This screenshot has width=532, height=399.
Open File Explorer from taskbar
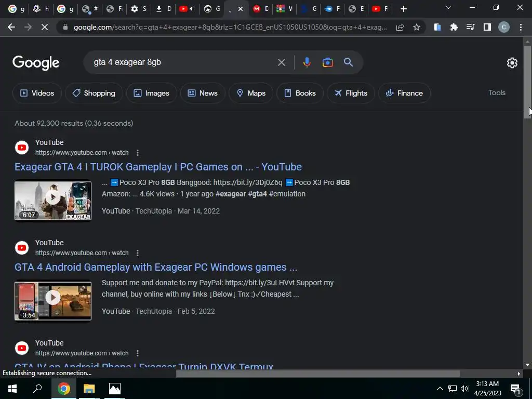click(x=89, y=389)
